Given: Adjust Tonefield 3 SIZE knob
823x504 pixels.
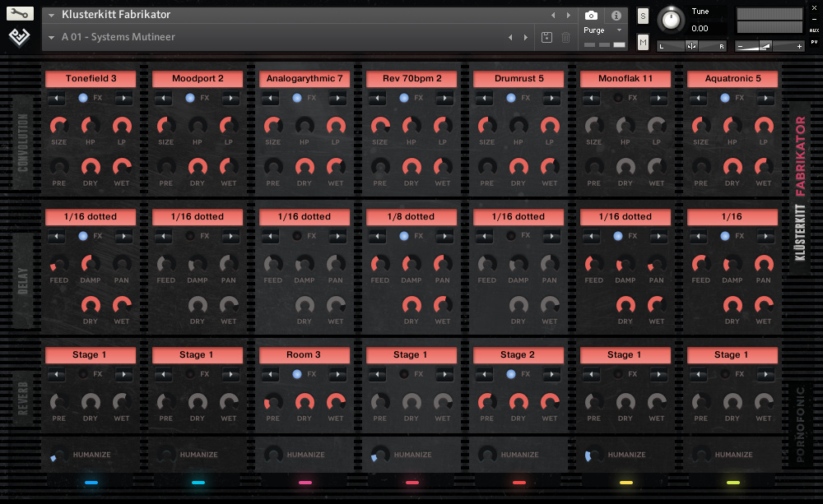Looking at the screenshot, I should point(58,127).
